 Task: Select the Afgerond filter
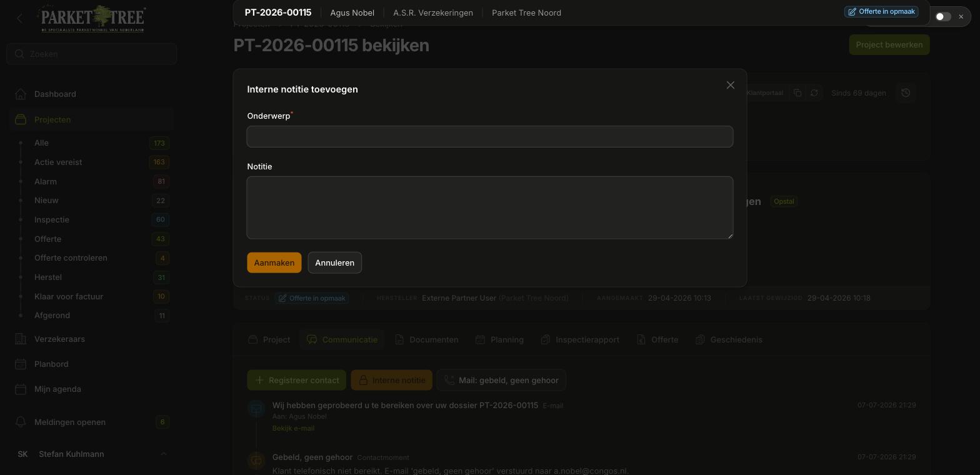pos(91,316)
